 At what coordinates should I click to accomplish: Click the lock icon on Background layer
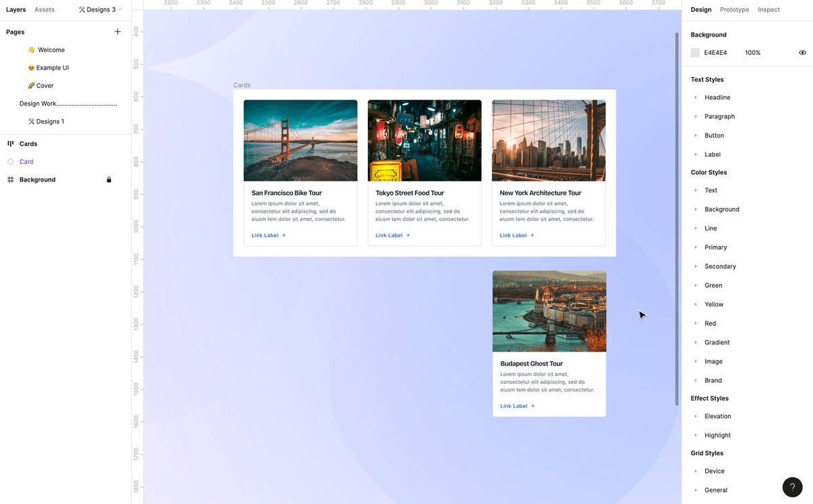click(109, 180)
